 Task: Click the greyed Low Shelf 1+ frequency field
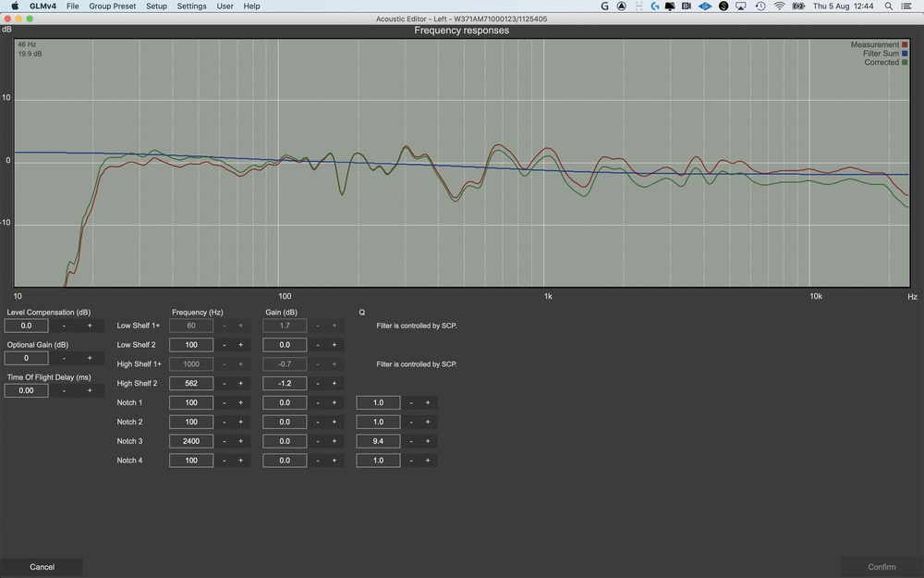click(x=191, y=326)
